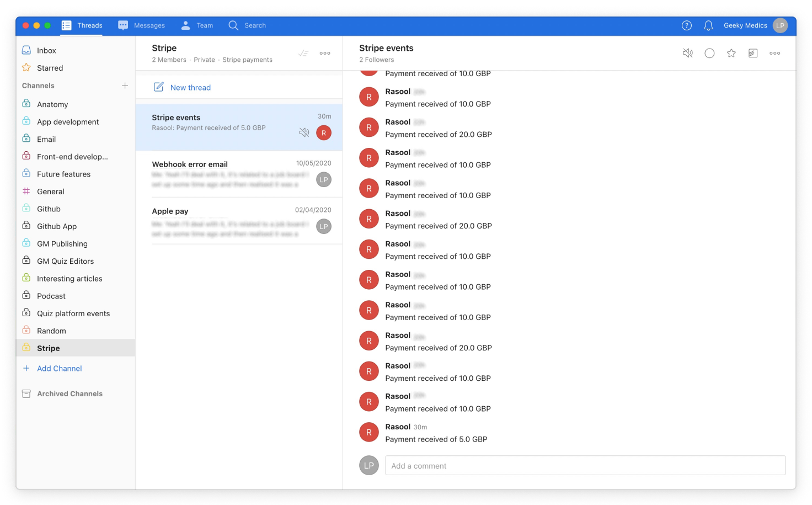Click the Archived Channels box icon
The image size is (812, 505).
coord(26,394)
